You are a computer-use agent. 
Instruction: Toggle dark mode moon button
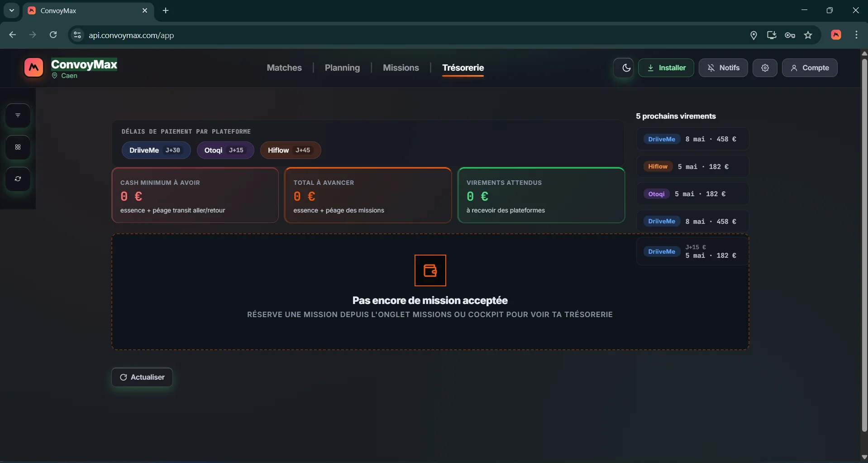point(624,68)
